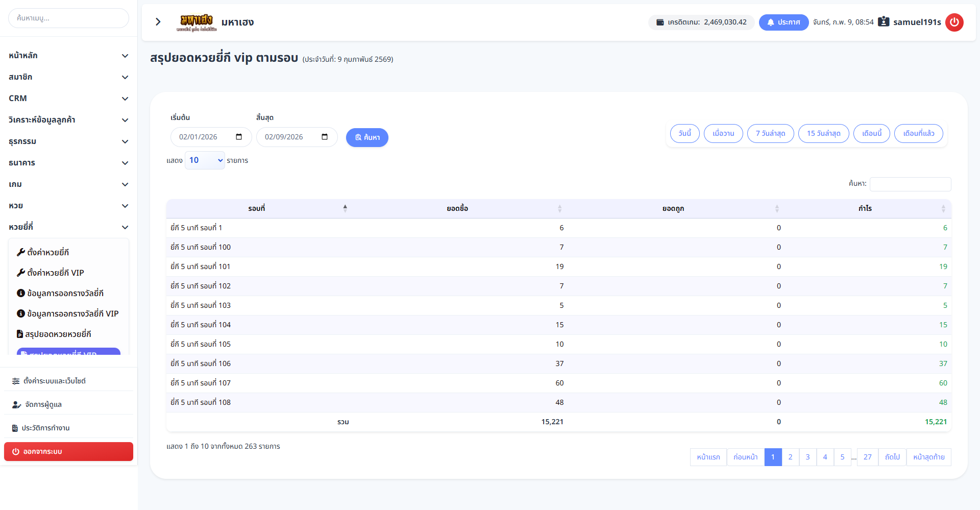The height and width of the screenshot is (510, 980).
Task: Click the table ค้นหา search input field
Action: (910, 184)
